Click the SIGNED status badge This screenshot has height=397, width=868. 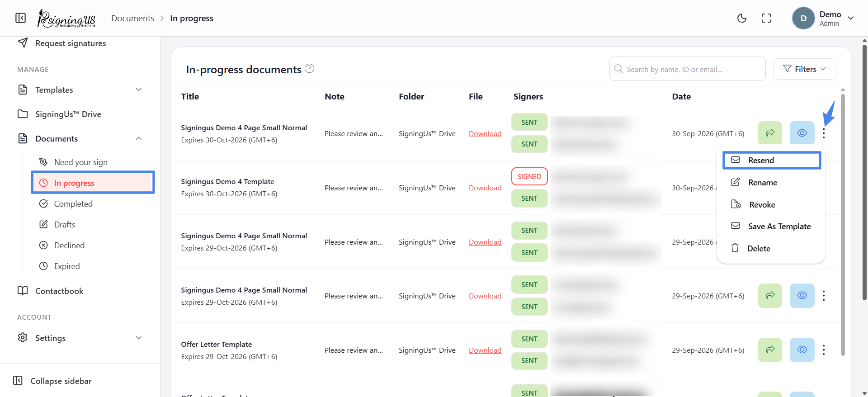(529, 176)
